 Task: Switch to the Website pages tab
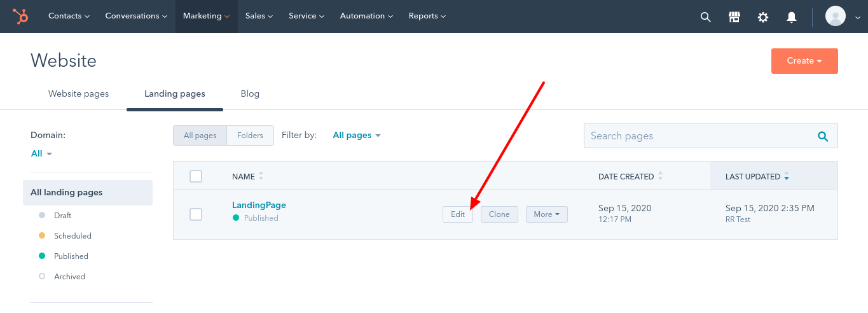(79, 94)
